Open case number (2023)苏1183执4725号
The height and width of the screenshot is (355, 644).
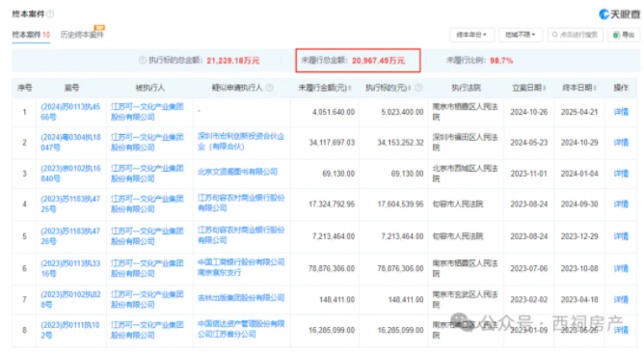pyautogui.click(x=70, y=205)
